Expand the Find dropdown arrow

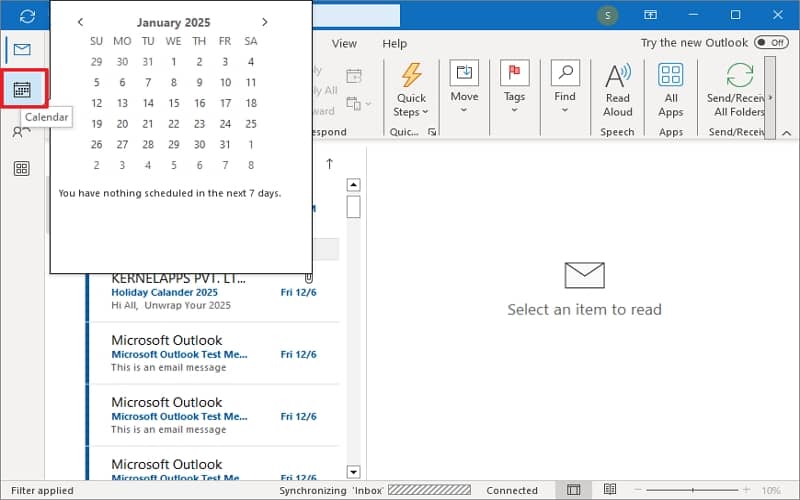[x=565, y=110]
